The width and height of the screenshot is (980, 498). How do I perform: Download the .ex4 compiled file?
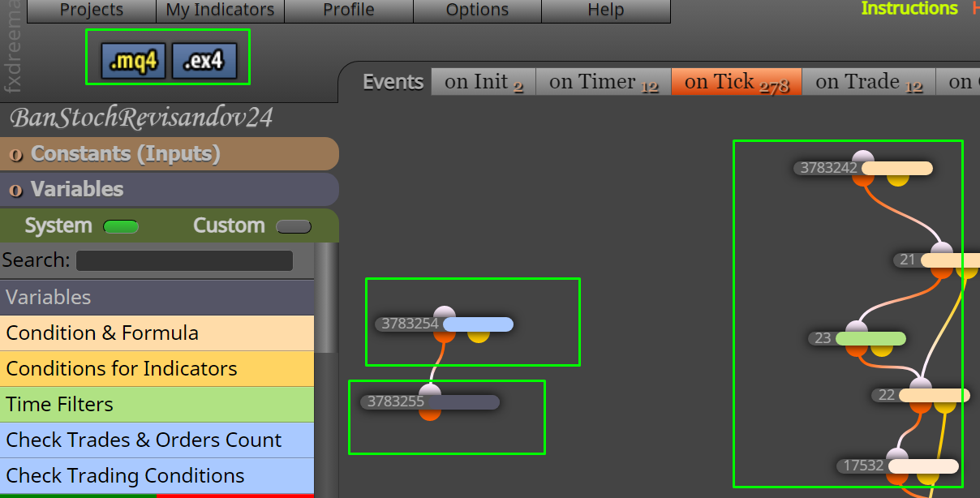[x=204, y=61]
